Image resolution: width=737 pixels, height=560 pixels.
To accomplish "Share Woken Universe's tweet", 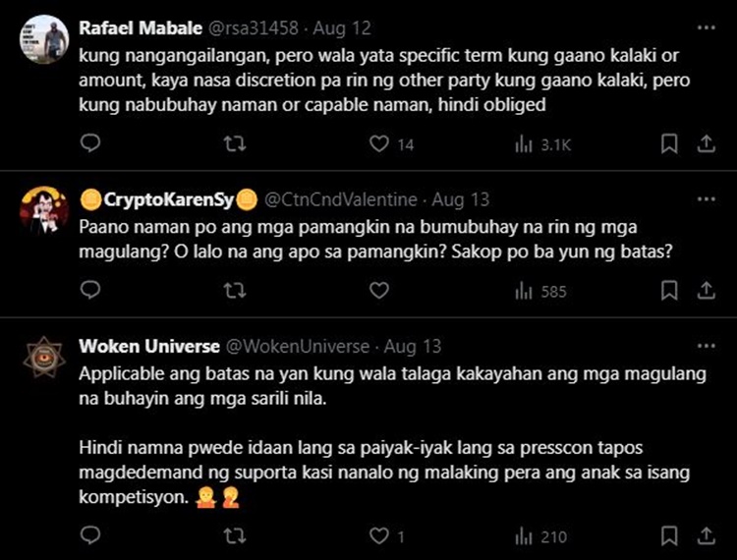I will pos(706,535).
